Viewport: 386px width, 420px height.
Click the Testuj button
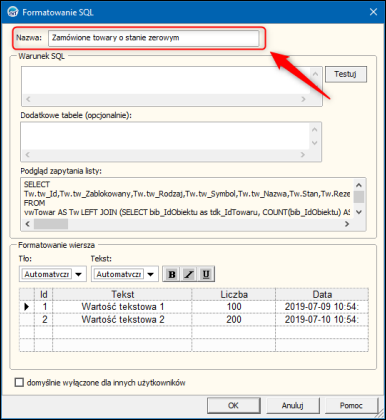(x=346, y=74)
